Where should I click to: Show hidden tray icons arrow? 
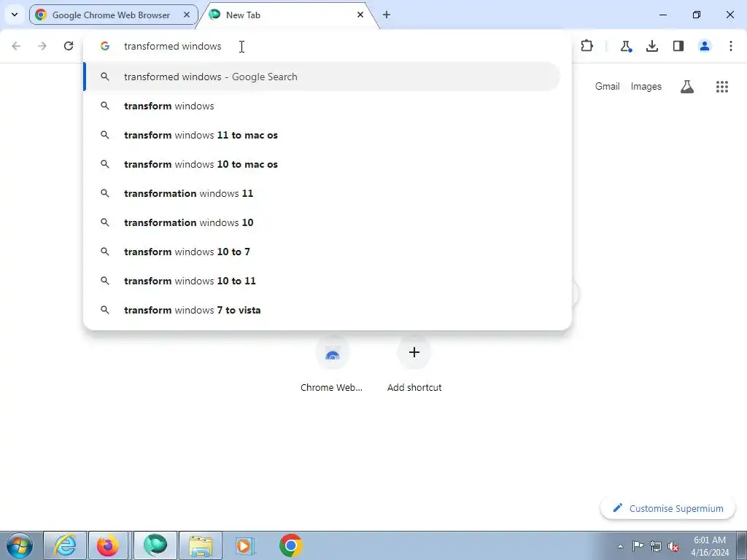(x=620, y=546)
